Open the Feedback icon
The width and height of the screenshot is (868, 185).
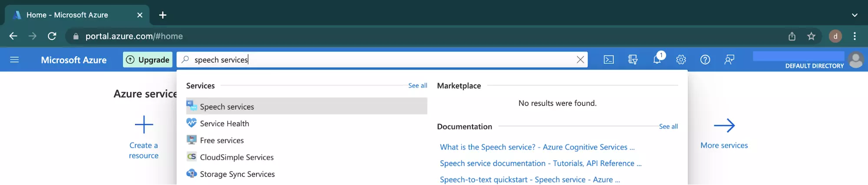click(x=729, y=60)
